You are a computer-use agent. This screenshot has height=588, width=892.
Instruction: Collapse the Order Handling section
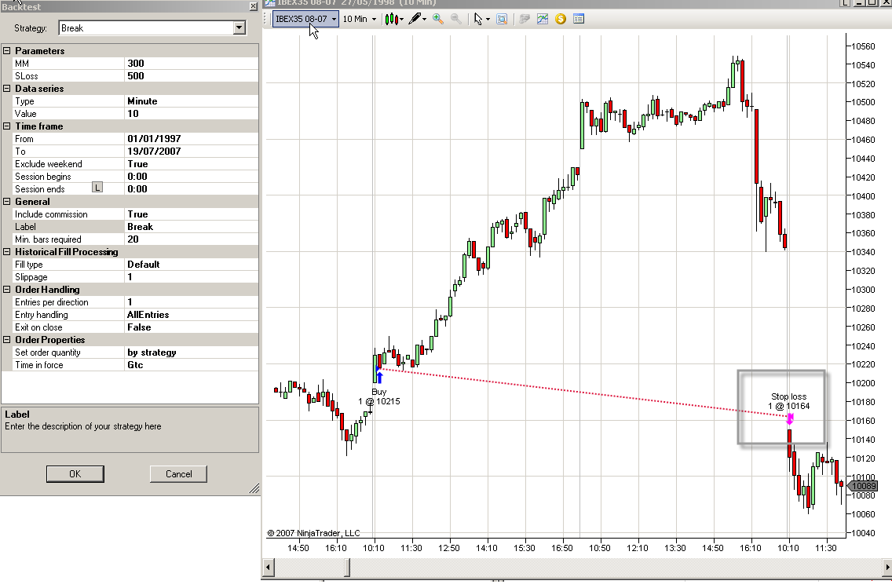(7, 289)
